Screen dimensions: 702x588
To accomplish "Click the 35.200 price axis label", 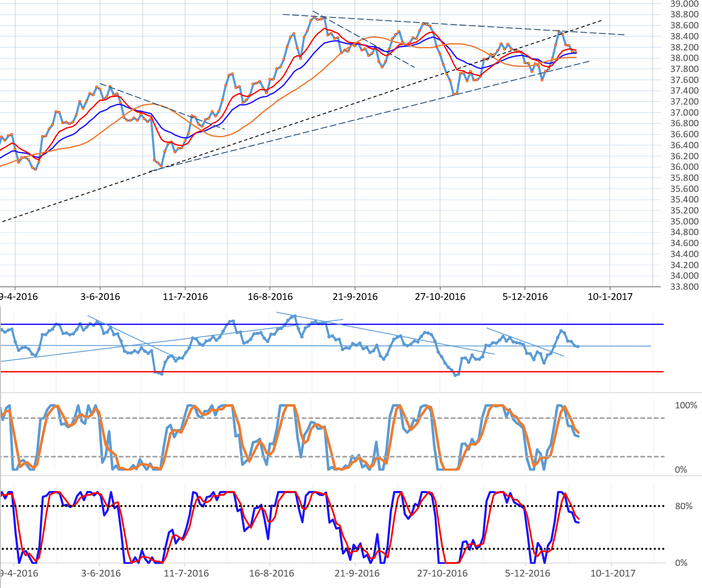I will click(x=684, y=211).
